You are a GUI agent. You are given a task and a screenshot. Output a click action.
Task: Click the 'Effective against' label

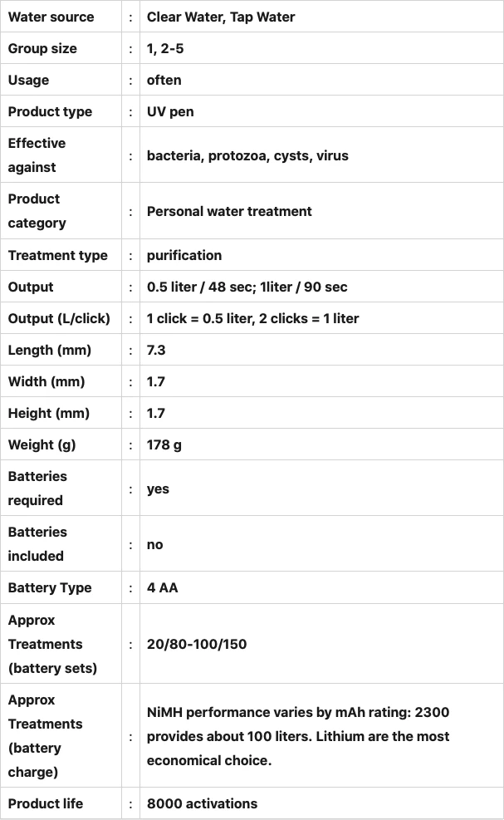point(37,155)
